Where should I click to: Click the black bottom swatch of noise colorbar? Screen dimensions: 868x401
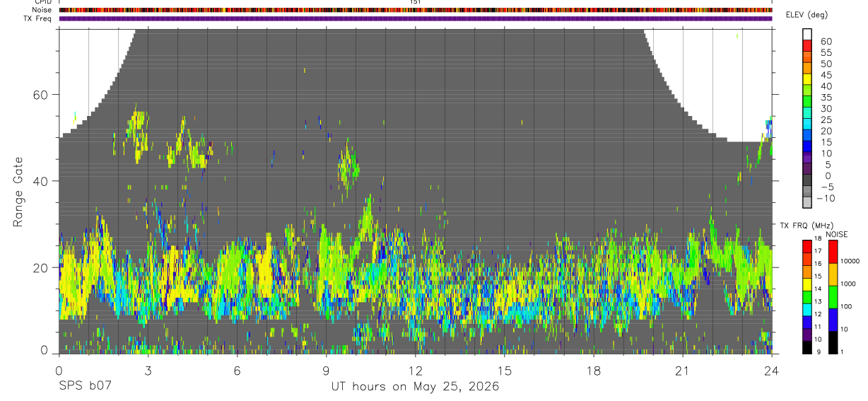point(833,342)
